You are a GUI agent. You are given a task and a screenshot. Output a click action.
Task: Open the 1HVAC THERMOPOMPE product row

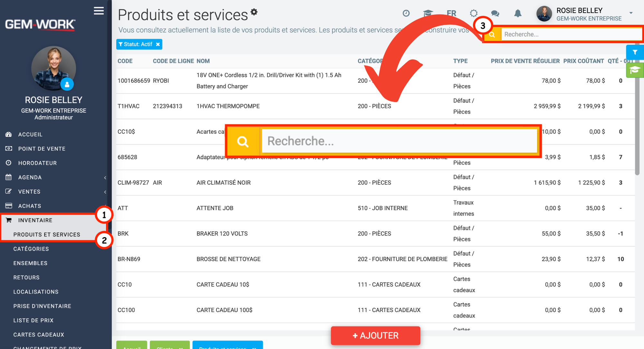point(375,106)
